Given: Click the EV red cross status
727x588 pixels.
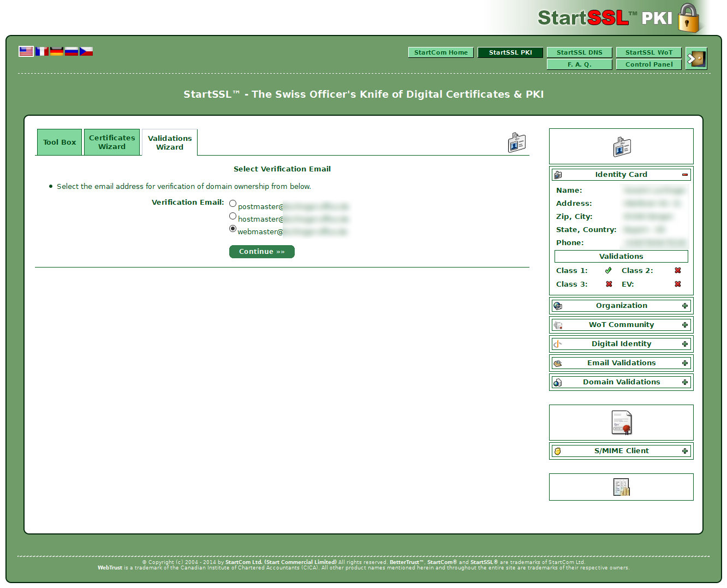Looking at the screenshot, I should click(x=678, y=284).
